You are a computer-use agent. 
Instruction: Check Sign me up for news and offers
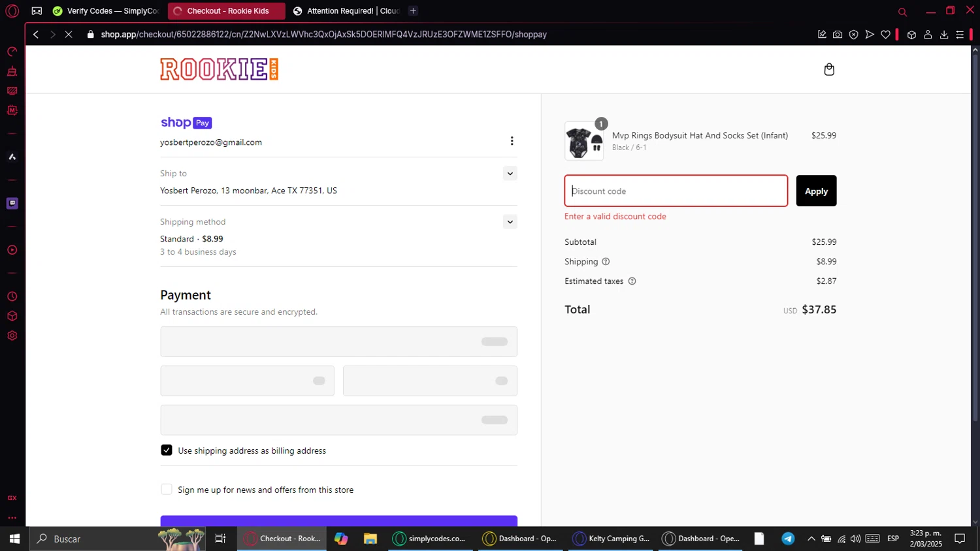pyautogui.click(x=167, y=490)
